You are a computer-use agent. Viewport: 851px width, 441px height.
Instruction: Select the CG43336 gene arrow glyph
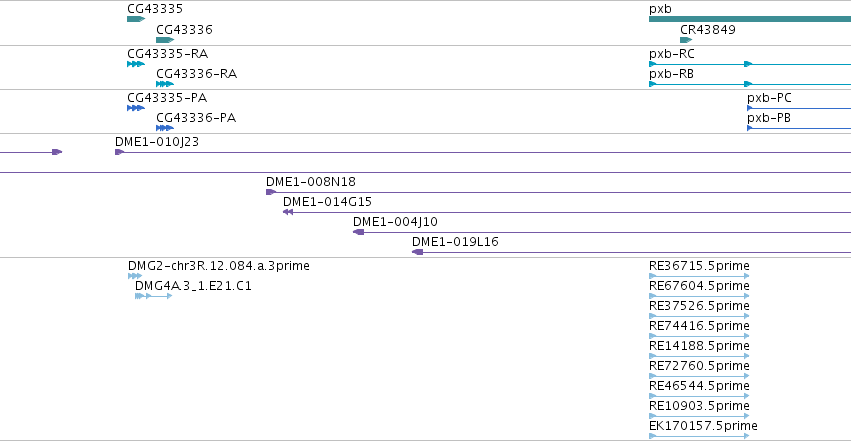coord(165,40)
